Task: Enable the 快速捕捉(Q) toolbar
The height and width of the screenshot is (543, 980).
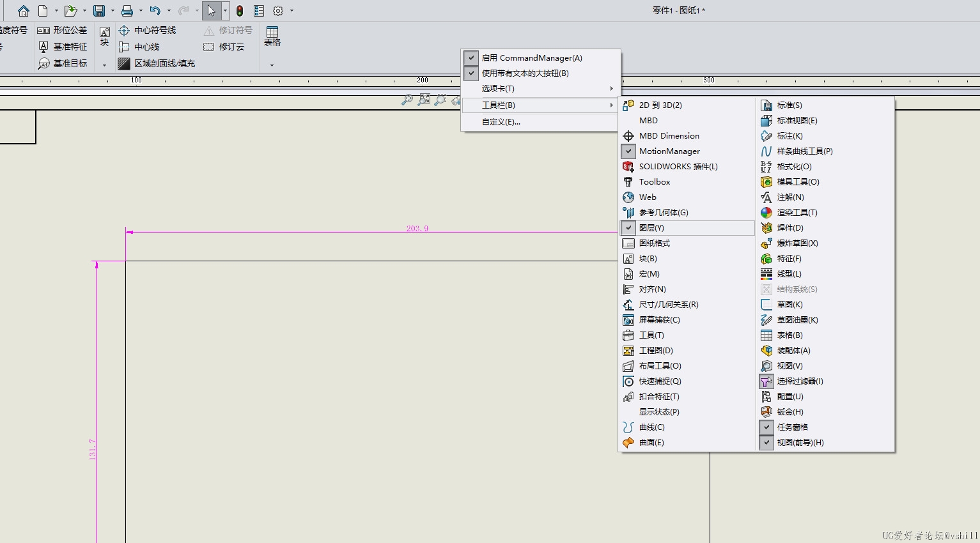Action: pyautogui.click(x=687, y=381)
